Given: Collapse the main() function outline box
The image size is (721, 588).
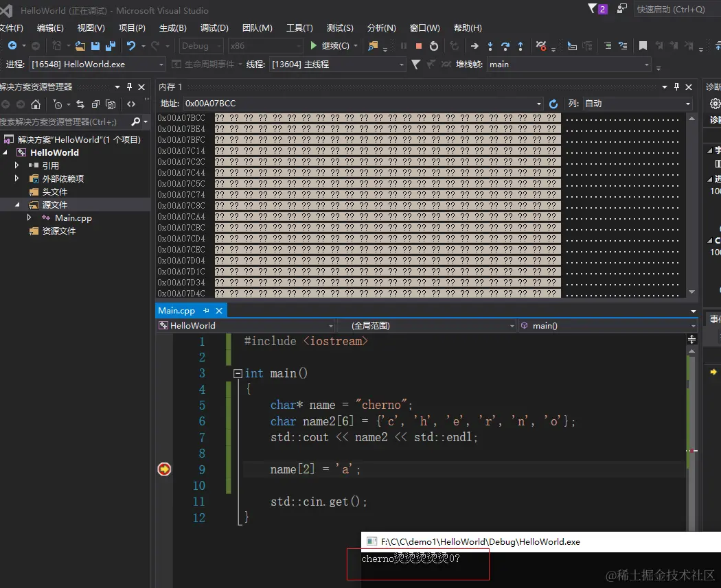Looking at the screenshot, I should [238, 374].
